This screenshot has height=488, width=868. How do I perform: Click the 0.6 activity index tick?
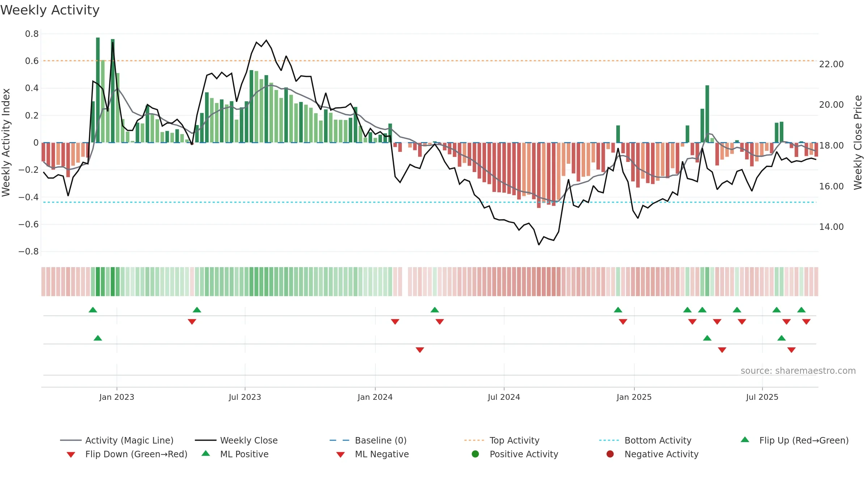(x=32, y=61)
